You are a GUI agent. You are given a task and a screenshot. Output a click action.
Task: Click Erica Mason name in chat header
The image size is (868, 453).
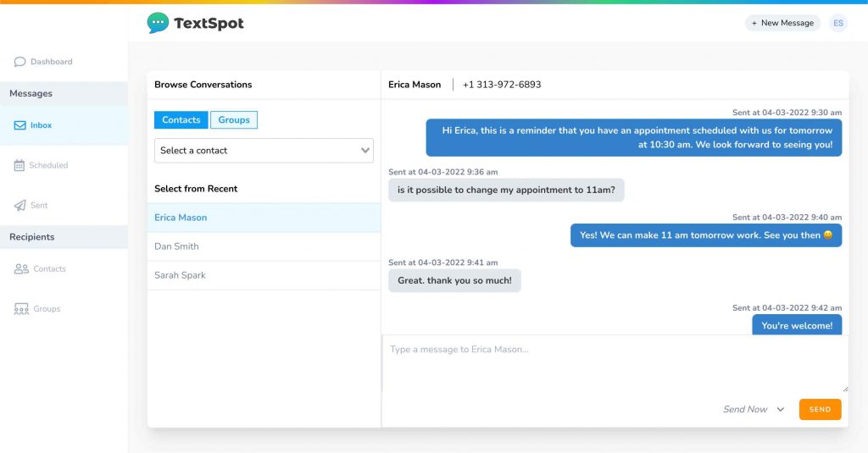[415, 85]
